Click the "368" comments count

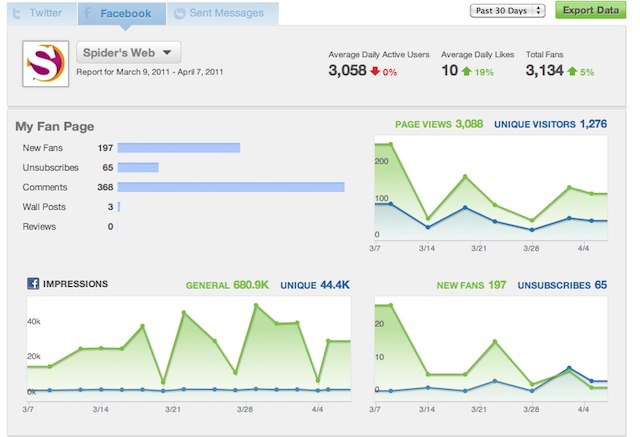pyautogui.click(x=105, y=187)
